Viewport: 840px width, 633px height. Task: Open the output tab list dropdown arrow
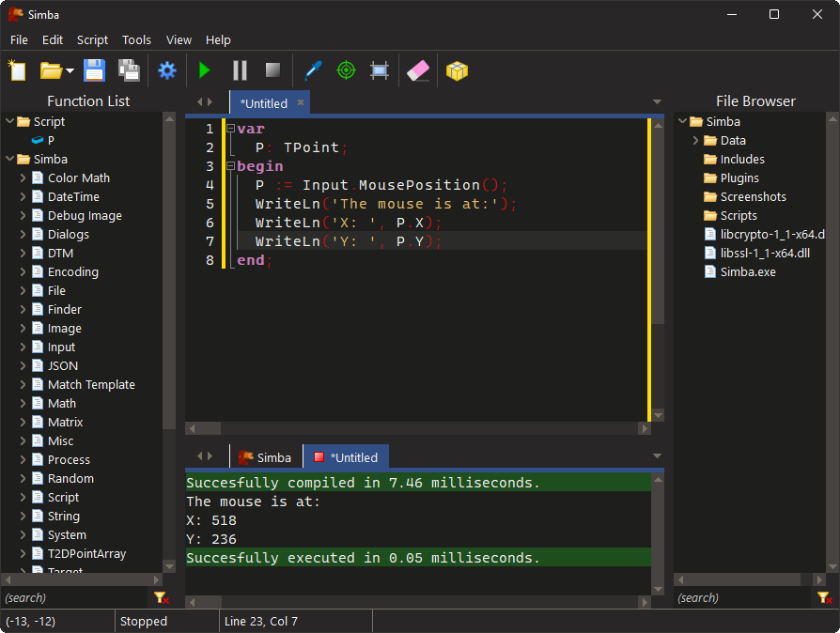(x=658, y=455)
